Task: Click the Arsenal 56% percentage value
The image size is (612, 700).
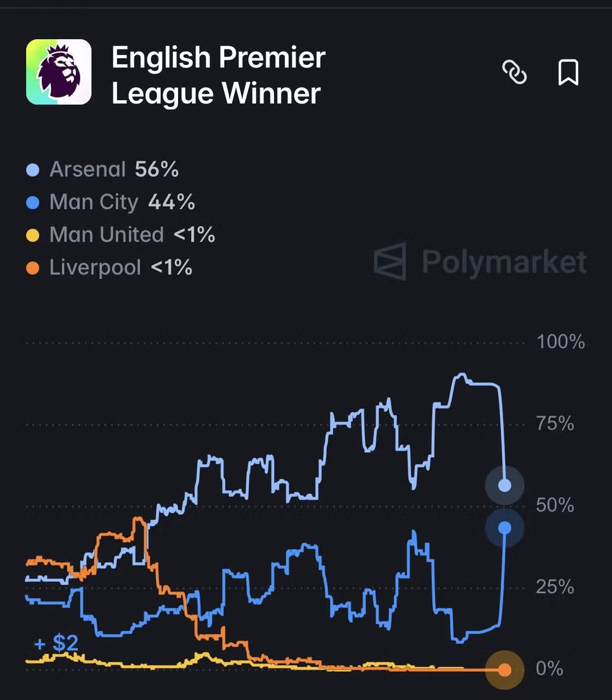Action: 157,169
